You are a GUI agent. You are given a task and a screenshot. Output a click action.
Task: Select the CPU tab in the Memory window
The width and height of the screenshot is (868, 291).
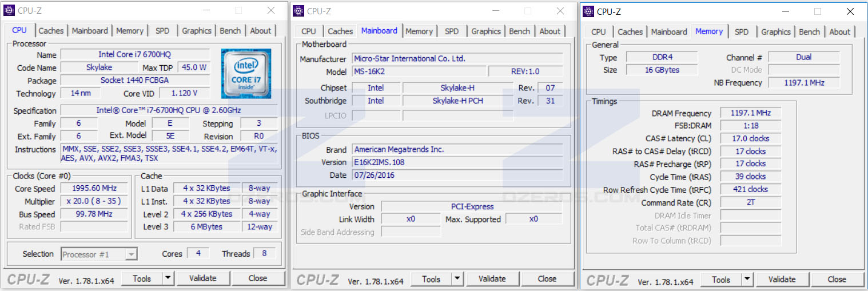pos(598,32)
